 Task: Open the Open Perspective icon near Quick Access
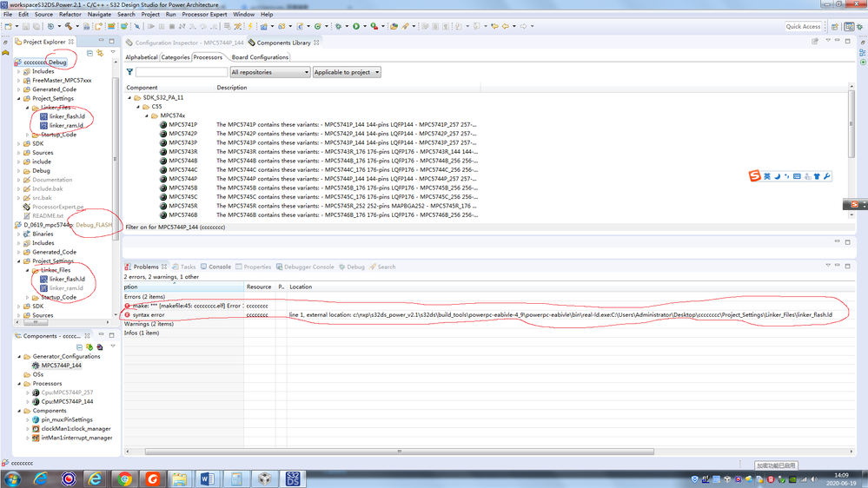[835, 26]
